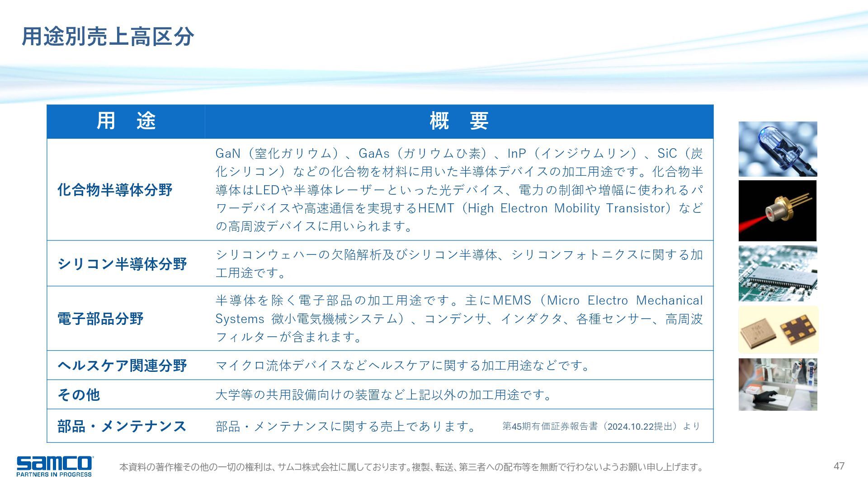
Task: Click the 概要 column header
Action: (x=459, y=121)
